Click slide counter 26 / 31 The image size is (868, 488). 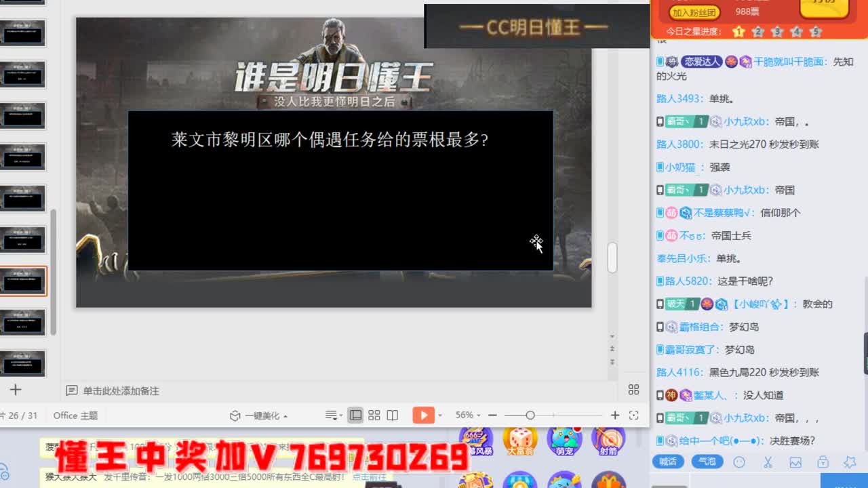[x=22, y=415]
